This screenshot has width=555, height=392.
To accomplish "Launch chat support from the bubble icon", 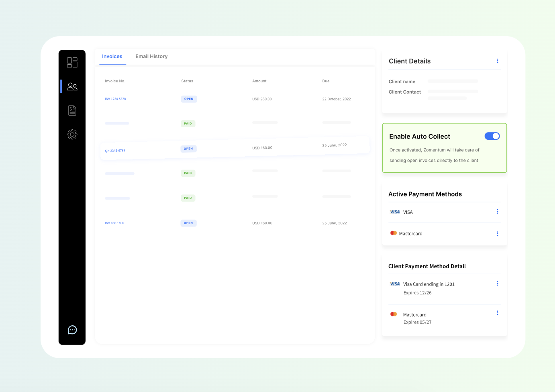I will coord(72,330).
